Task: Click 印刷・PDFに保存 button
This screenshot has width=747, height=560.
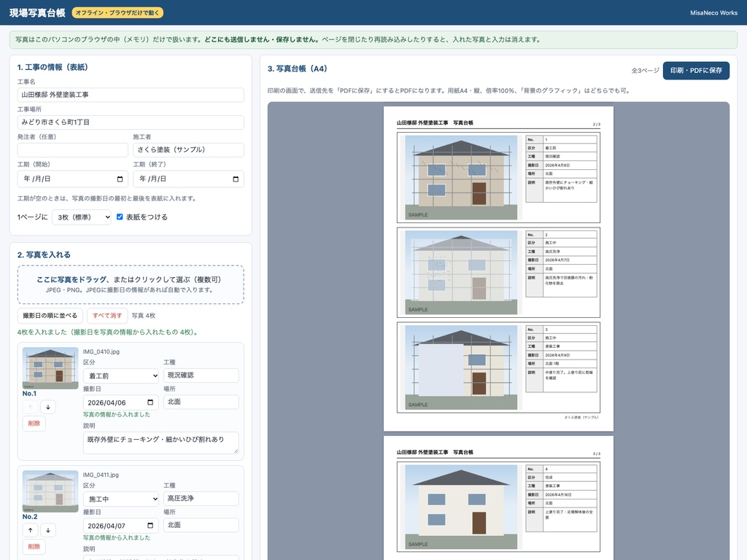Action: pos(696,71)
